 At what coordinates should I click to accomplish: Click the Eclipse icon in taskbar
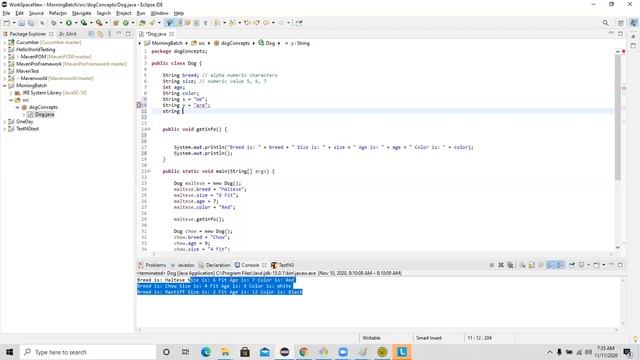[284, 352]
